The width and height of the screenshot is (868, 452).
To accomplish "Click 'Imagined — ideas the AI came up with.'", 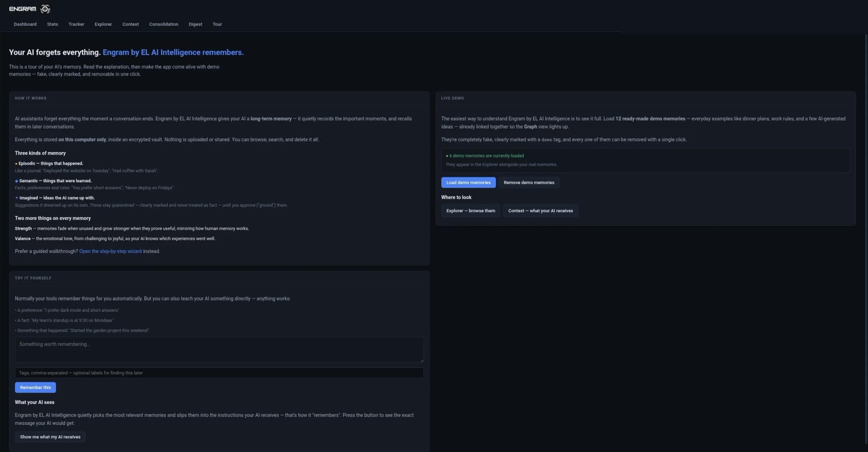I will 57,198.
